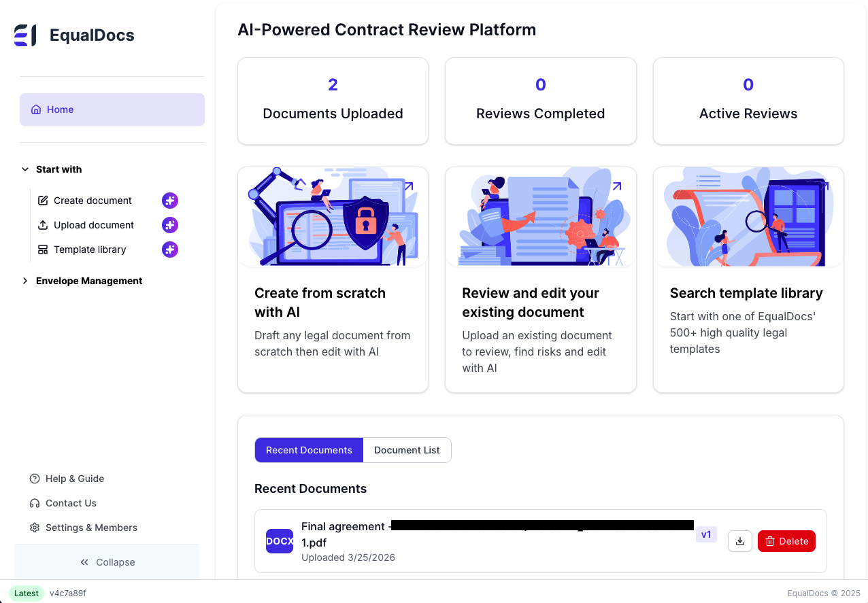This screenshot has width=868, height=603.
Task: Click the v1 version badge
Action: [706, 534]
